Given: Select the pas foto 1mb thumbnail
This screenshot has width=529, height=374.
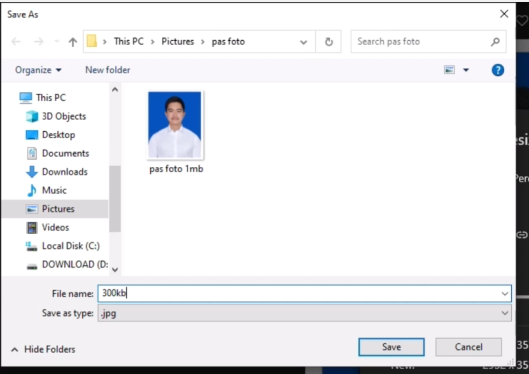Looking at the screenshot, I should click(175, 125).
